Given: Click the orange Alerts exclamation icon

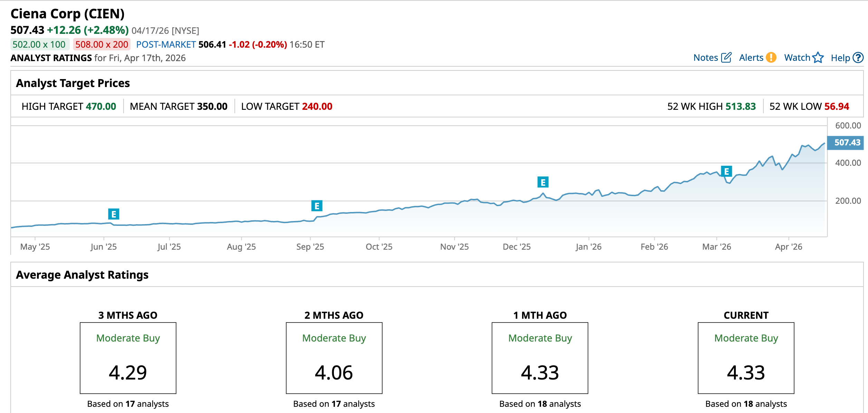Looking at the screenshot, I should 771,57.
